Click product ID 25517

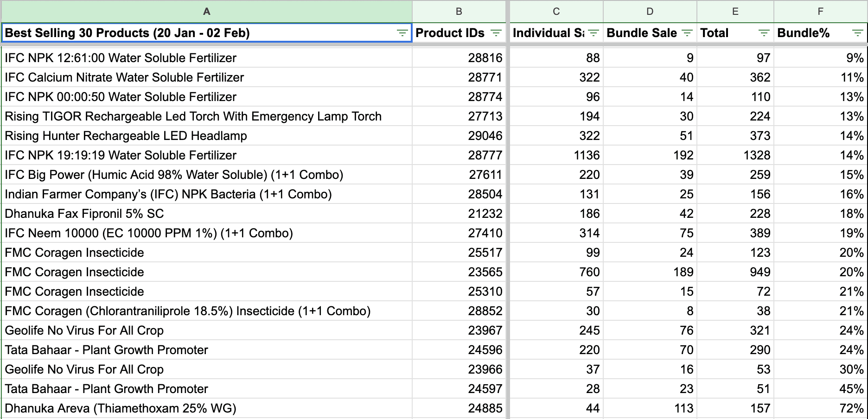click(x=459, y=253)
